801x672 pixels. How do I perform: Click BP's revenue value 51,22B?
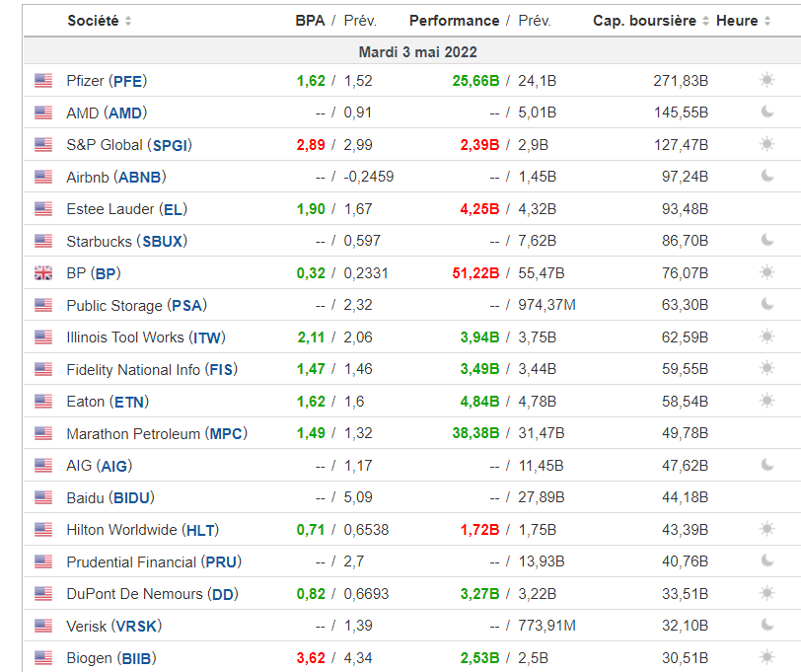pyautogui.click(x=475, y=273)
